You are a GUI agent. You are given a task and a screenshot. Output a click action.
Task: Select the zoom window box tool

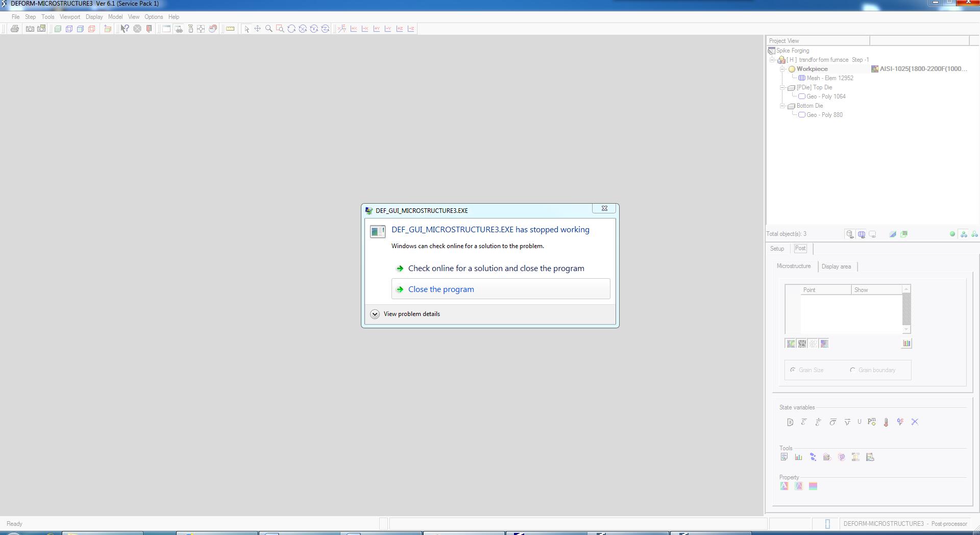(x=280, y=29)
